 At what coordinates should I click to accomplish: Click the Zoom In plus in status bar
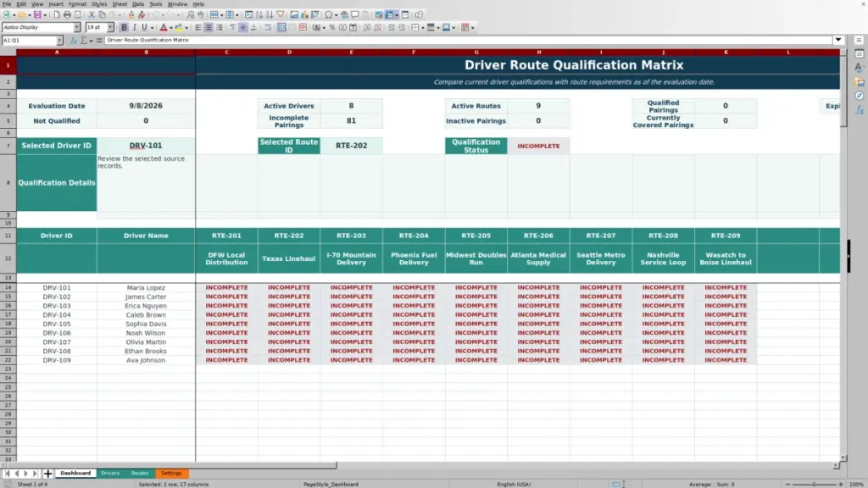840,484
